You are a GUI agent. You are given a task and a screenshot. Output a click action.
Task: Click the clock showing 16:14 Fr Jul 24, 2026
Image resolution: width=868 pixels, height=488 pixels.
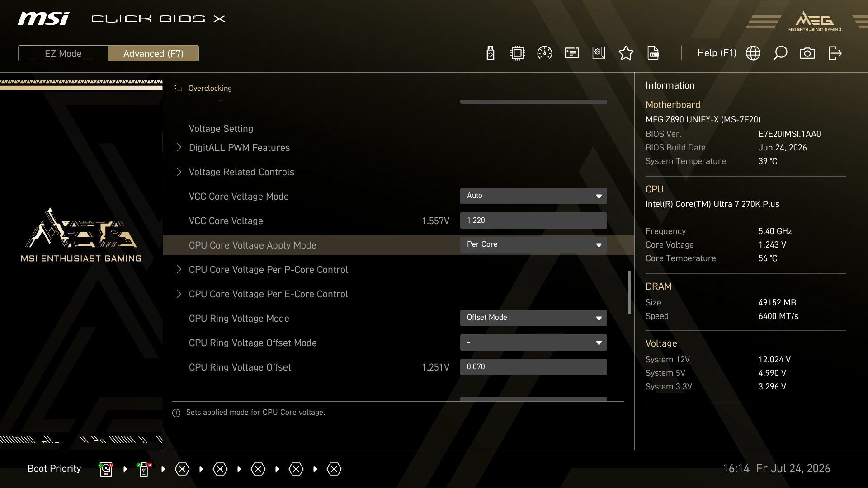[x=776, y=469]
